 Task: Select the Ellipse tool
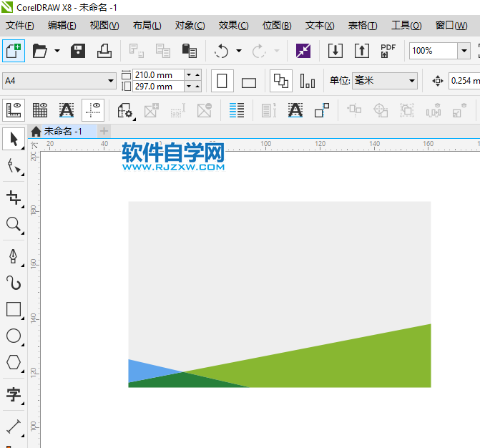pyautogui.click(x=14, y=336)
